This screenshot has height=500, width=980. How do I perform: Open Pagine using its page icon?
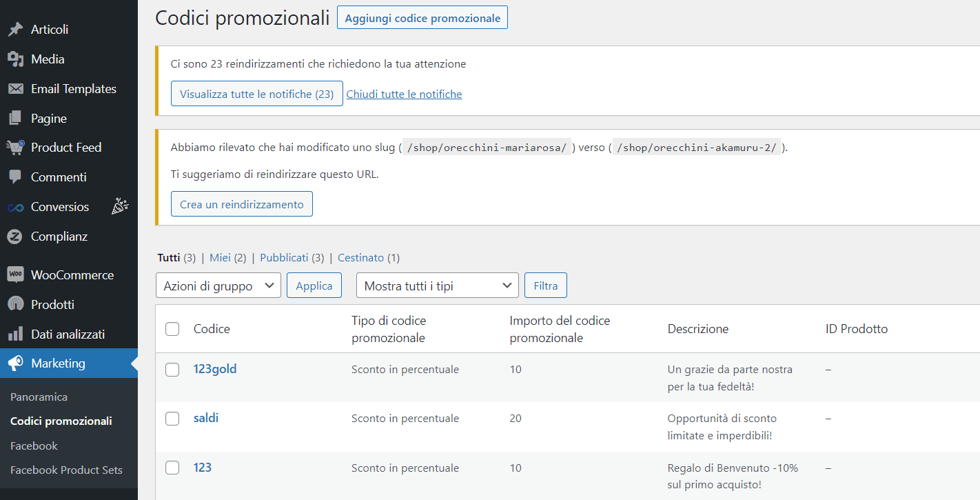15,118
